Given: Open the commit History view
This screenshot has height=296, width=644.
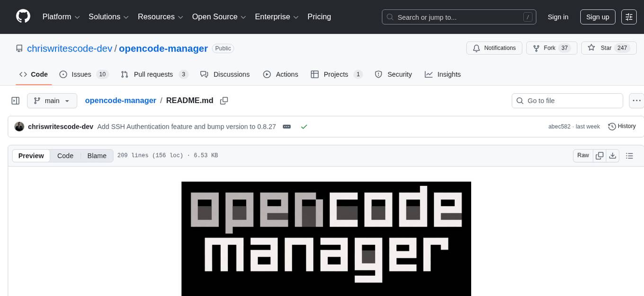Looking at the screenshot, I should click(622, 126).
